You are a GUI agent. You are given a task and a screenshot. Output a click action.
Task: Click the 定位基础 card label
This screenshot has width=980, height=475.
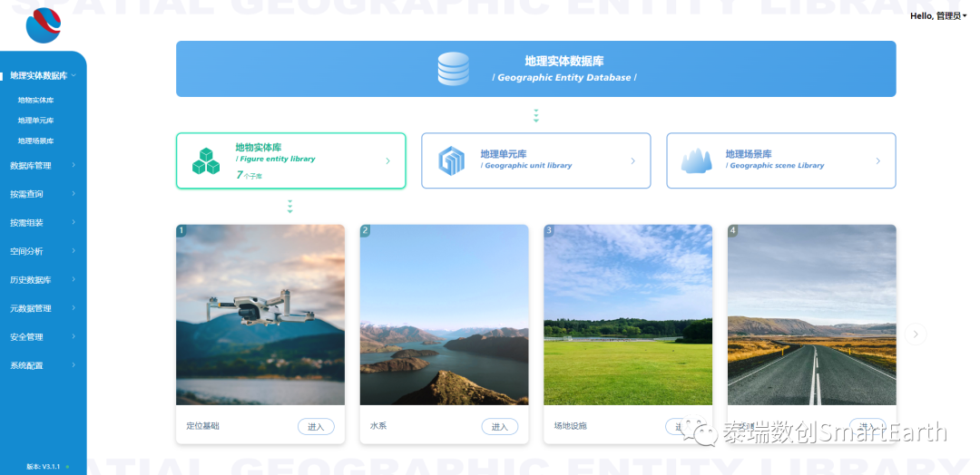click(x=202, y=426)
